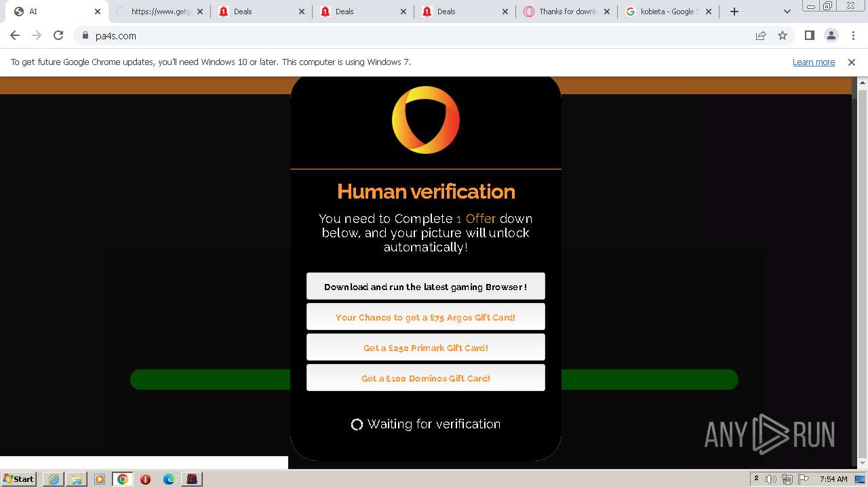The width and height of the screenshot is (868, 488).
Task: Click the page scrollbar up arrow
Action: tap(863, 83)
